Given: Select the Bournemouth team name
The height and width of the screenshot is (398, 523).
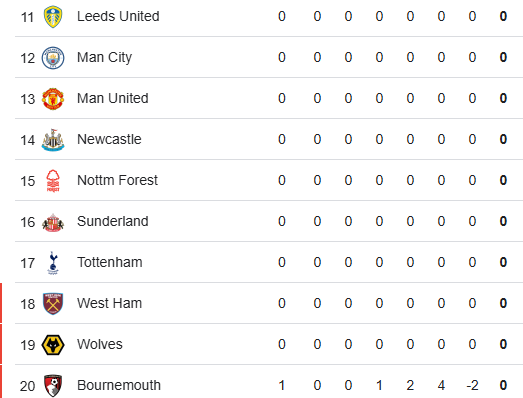Looking at the screenshot, I should coord(119,386).
